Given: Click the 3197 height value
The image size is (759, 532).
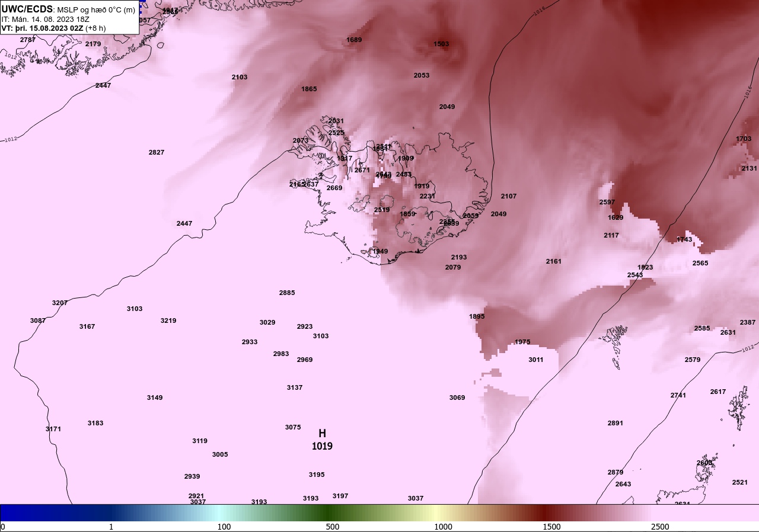Looking at the screenshot, I should [340, 496].
